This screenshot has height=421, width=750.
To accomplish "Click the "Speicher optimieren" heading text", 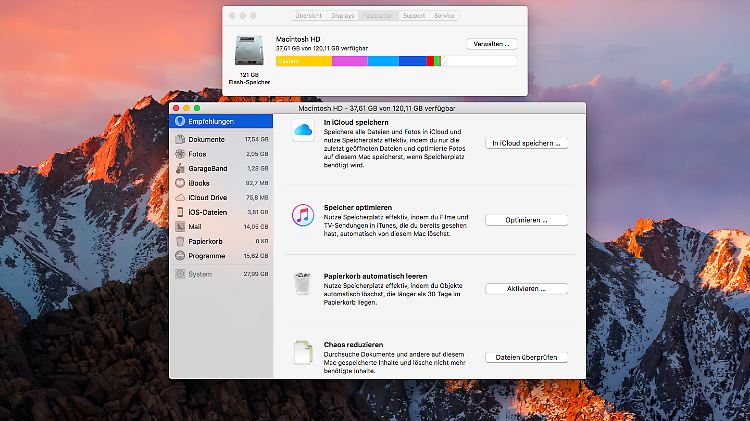I will [x=358, y=208].
